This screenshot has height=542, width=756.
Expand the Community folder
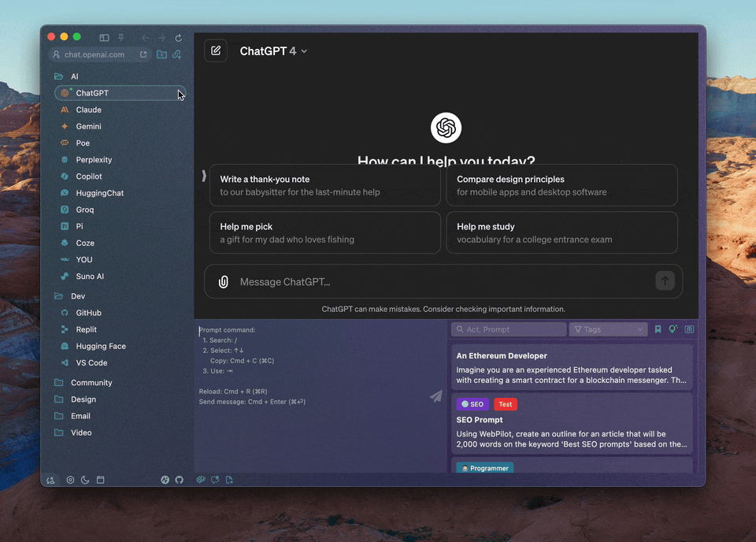[x=59, y=382]
